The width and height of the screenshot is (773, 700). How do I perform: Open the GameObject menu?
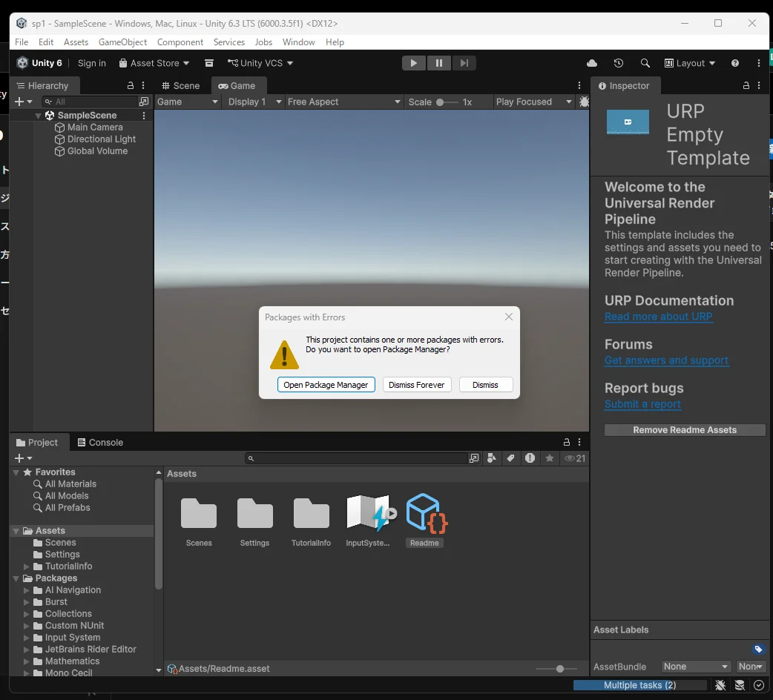(x=122, y=42)
